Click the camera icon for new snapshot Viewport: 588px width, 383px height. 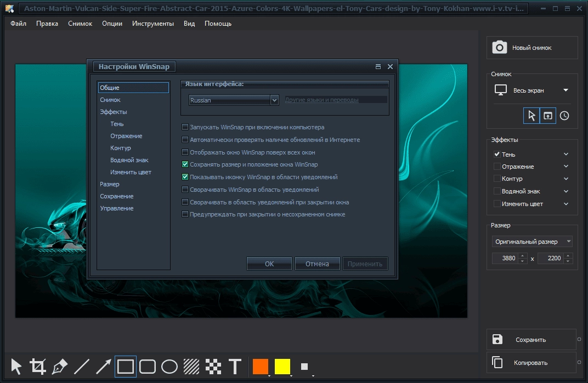point(500,48)
